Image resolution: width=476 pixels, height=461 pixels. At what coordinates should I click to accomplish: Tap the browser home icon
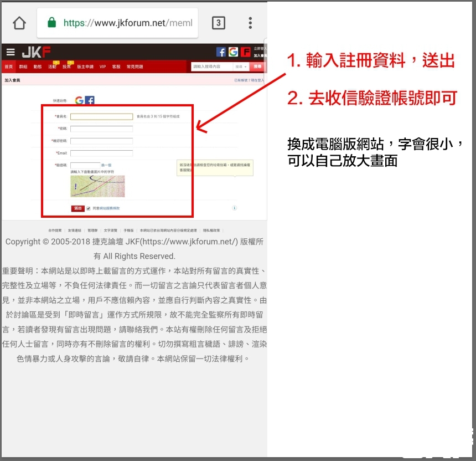pyautogui.click(x=19, y=23)
